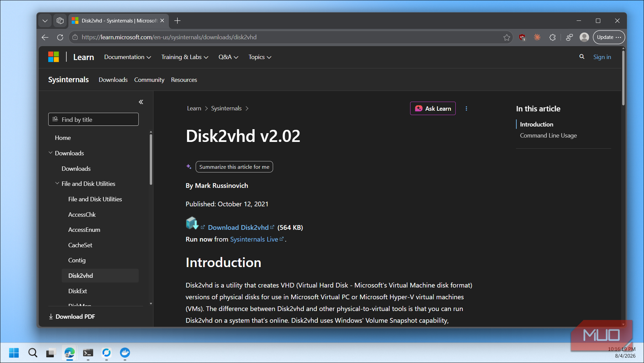The width and height of the screenshot is (644, 363).
Task: Reload the page with refresh icon
Action: pyautogui.click(x=60, y=37)
